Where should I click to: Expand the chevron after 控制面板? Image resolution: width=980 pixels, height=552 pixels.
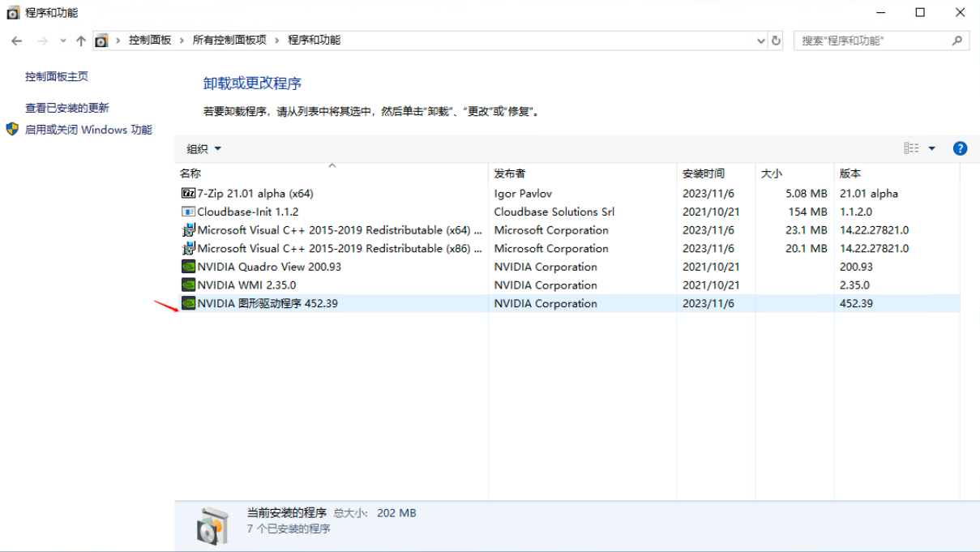click(x=182, y=41)
